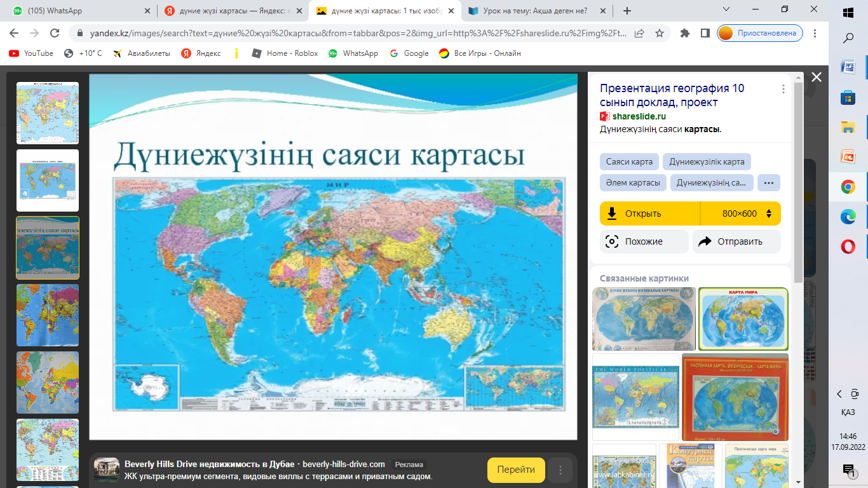Open the YouTube bookmark
This screenshot has height=488, width=868.
[31, 53]
